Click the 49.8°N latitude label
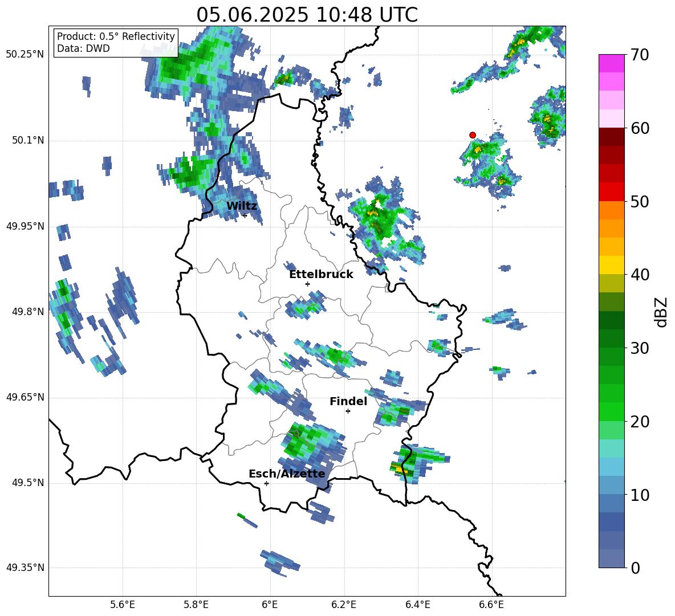This screenshot has width=675, height=616. point(28,312)
